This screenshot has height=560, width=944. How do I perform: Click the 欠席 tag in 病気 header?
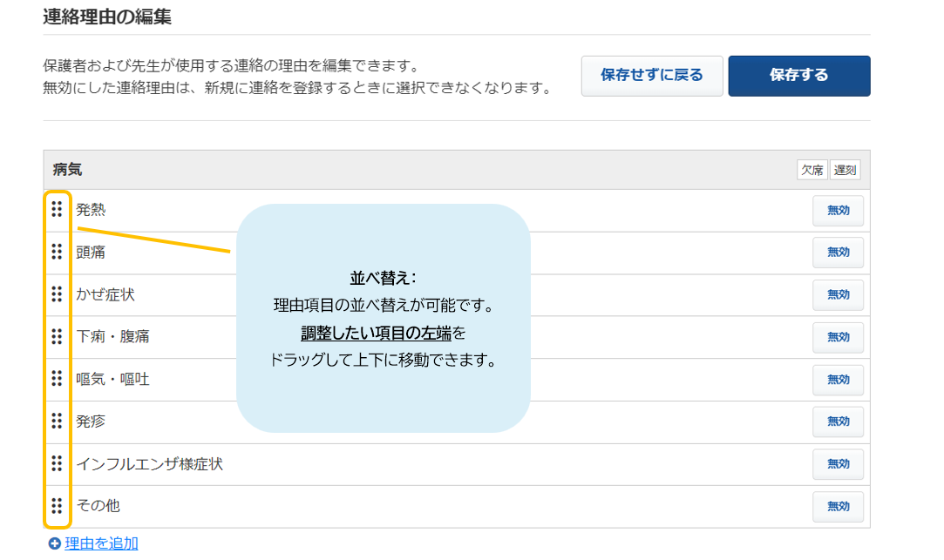click(812, 170)
